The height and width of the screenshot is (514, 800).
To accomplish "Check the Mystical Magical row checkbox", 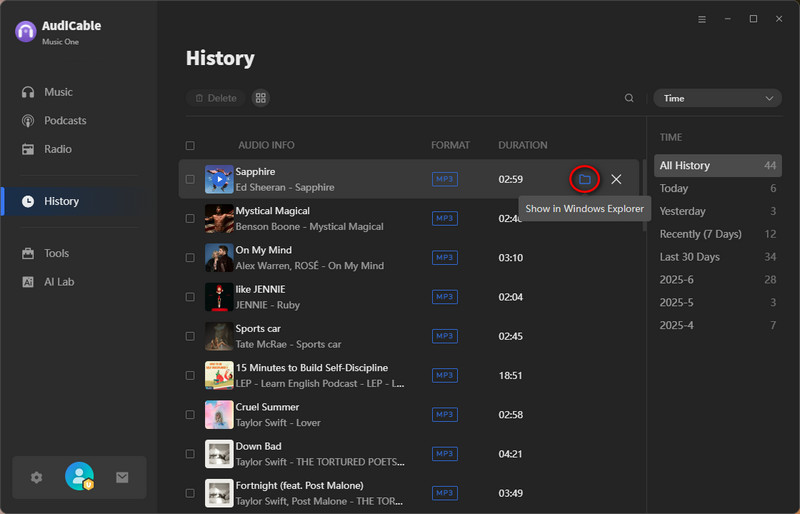I will click(190, 218).
